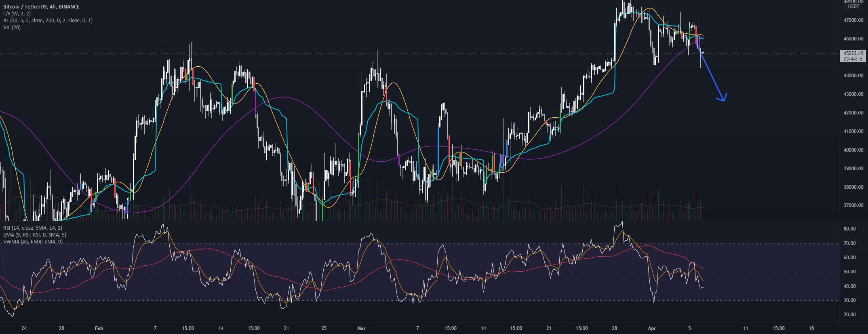
Task: Click the 20.00 RSI axis label
Action: pos(850,315)
